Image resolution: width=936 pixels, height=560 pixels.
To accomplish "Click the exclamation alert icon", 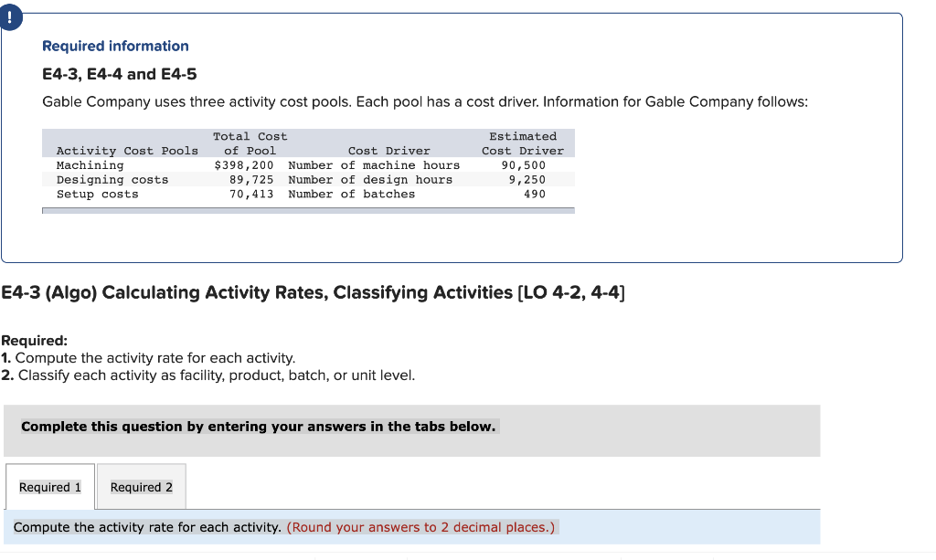I will click(10, 16).
